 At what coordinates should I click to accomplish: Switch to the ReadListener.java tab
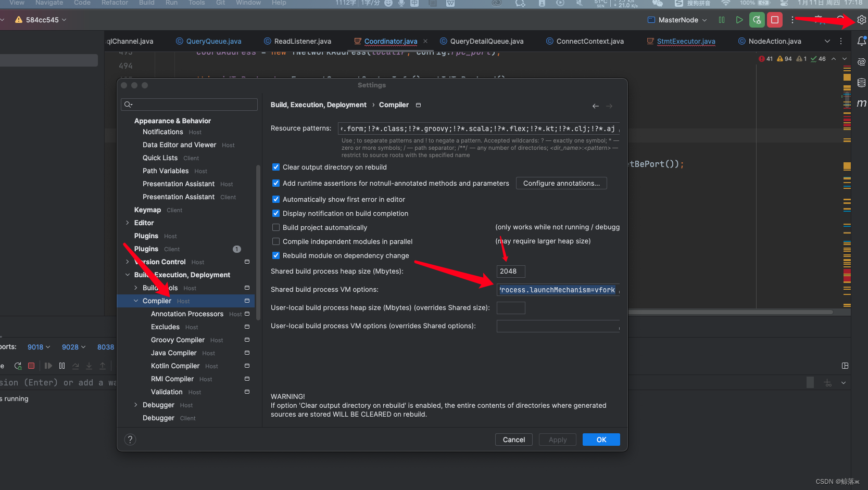tap(297, 41)
